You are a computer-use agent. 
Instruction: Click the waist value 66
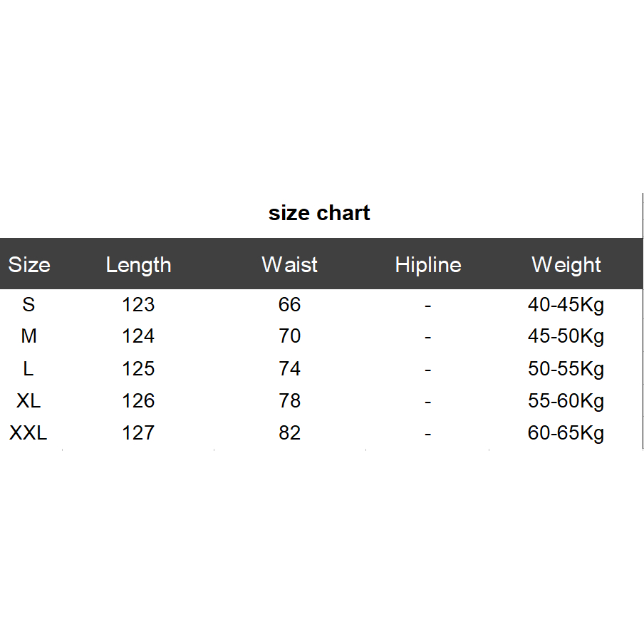pyautogui.click(x=289, y=305)
